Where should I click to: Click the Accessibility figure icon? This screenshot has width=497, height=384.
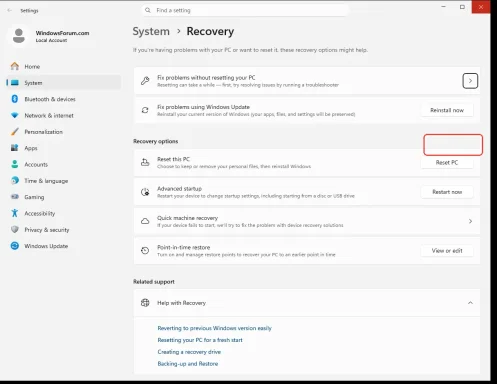[x=15, y=213]
